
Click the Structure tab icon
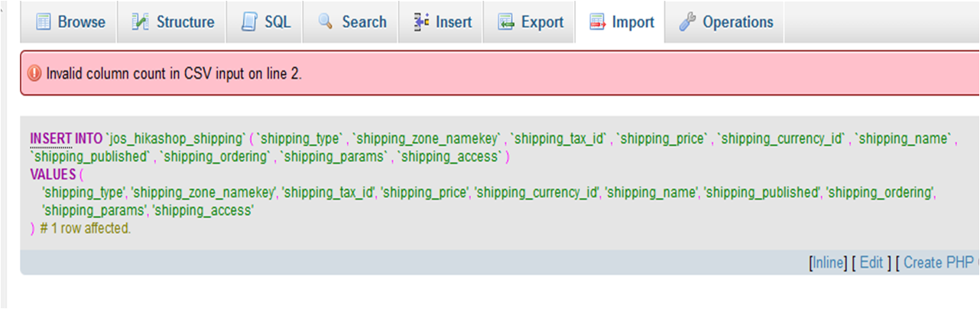pos(140,22)
